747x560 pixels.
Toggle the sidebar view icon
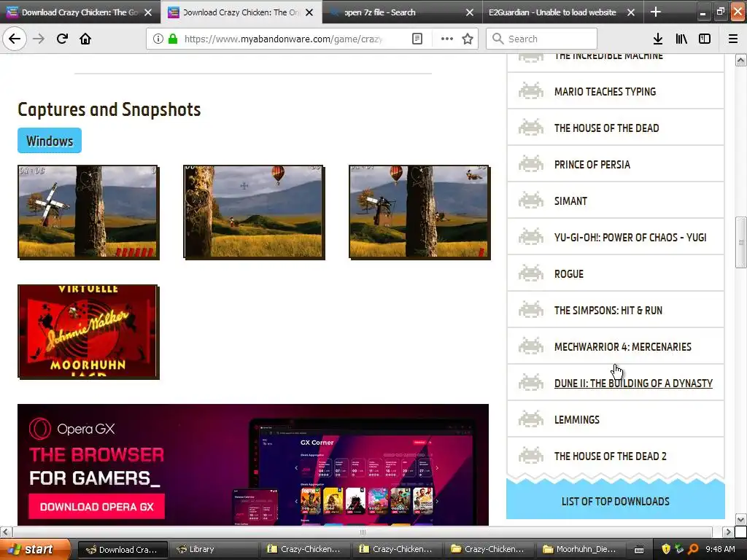(705, 39)
